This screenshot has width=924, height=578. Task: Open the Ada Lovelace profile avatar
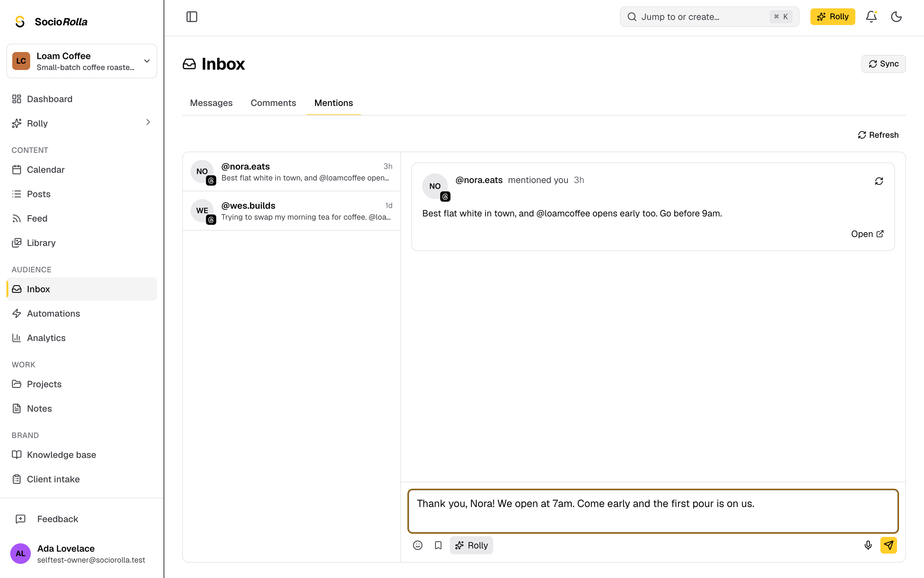(x=21, y=554)
